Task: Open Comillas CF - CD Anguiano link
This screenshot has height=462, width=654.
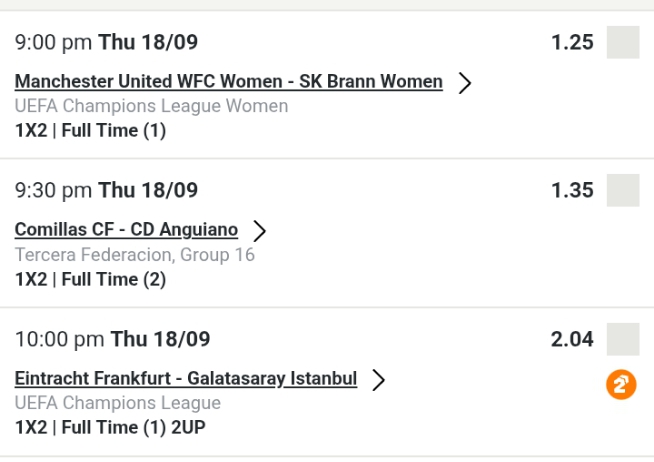Action: [126, 230]
